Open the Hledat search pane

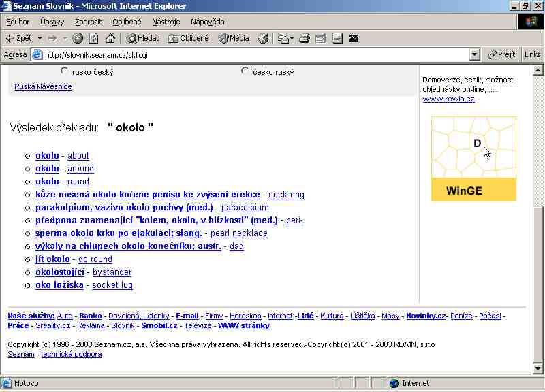click(x=142, y=38)
